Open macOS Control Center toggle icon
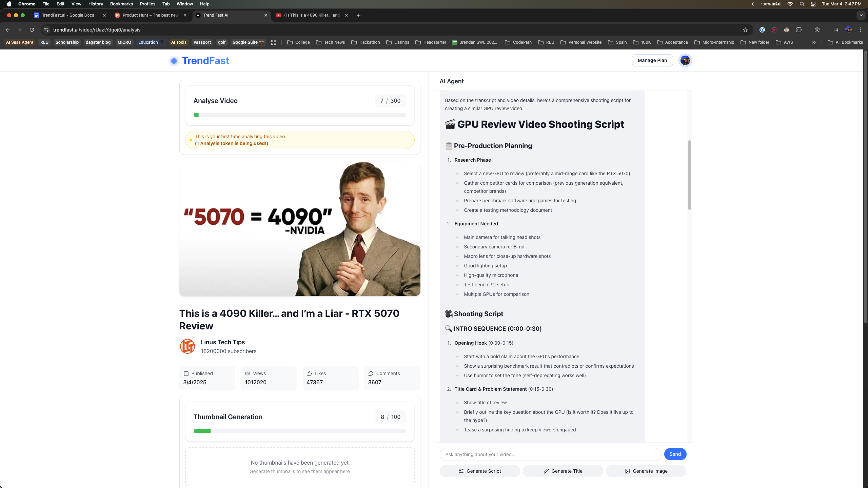Image resolution: width=868 pixels, height=488 pixels. pos(813,4)
